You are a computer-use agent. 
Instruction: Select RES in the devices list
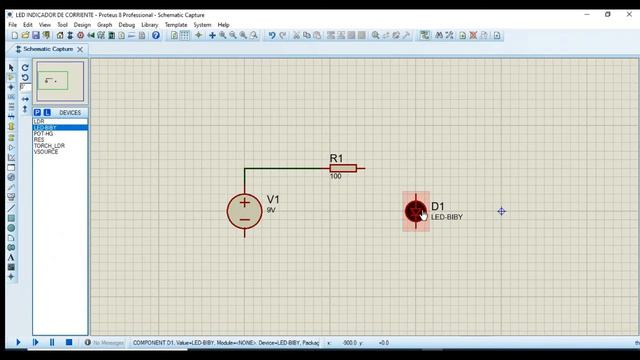(x=60, y=140)
